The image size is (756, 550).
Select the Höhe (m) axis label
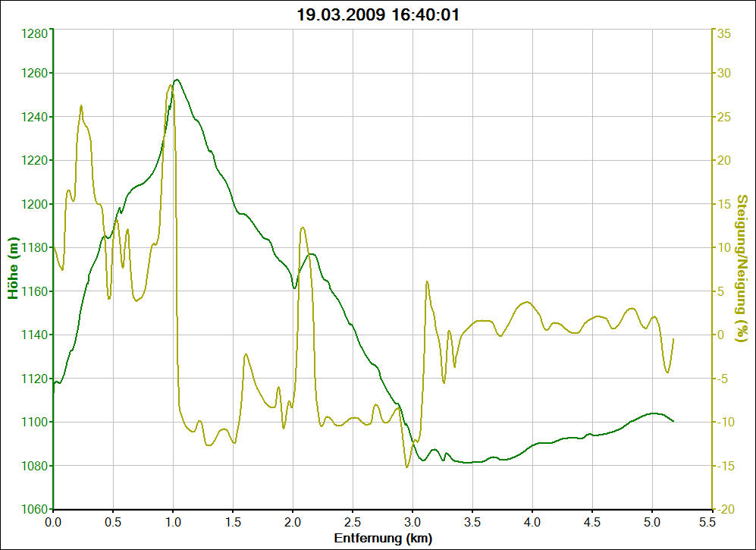(x=13, y=268)
